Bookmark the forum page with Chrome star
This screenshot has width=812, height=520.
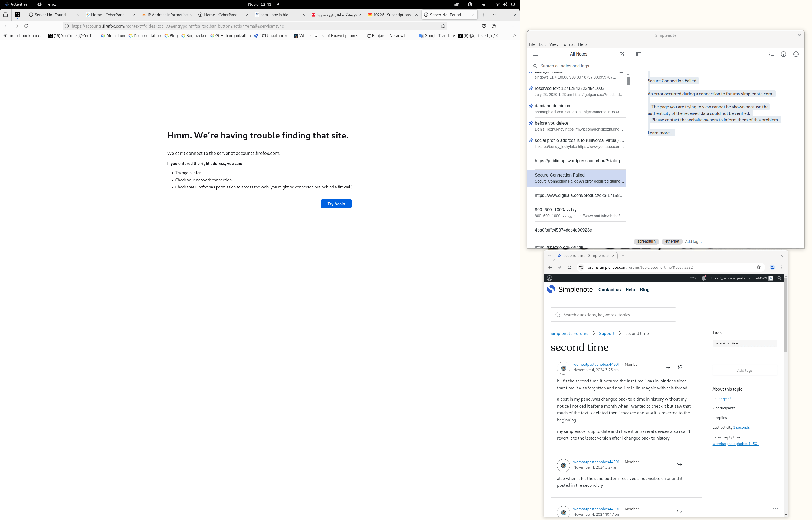(759, 267)
